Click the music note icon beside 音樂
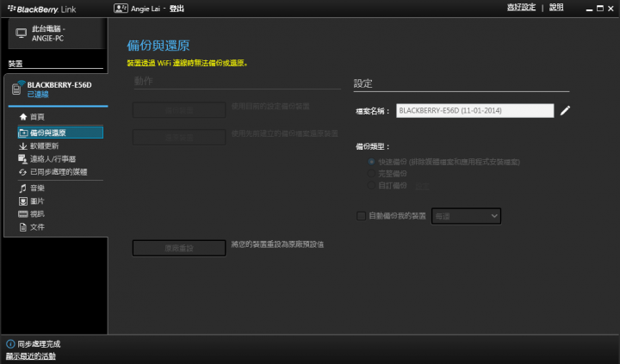 click(23, 188)
